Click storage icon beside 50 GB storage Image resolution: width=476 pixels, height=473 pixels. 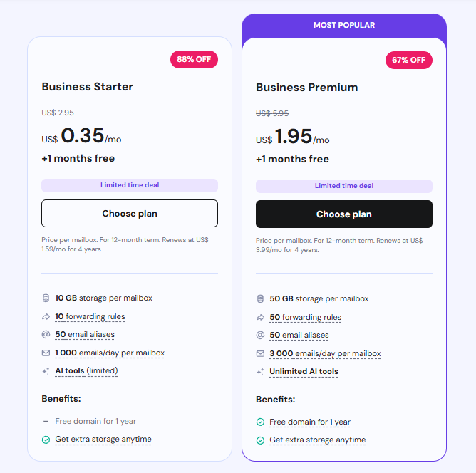(x=260, y=299)
